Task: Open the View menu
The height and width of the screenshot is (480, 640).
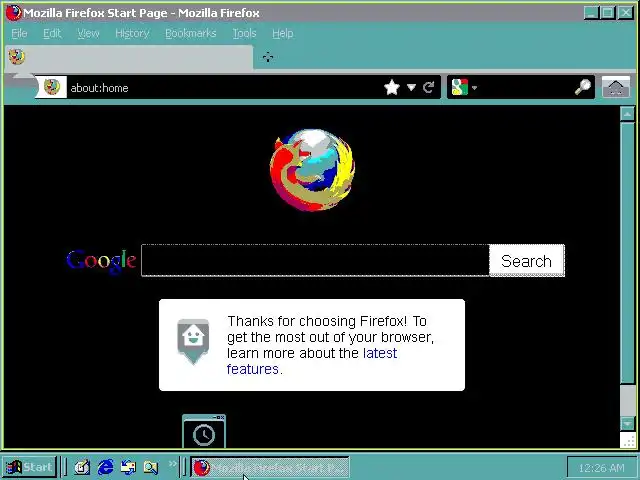Action: [x=88, y=33]
